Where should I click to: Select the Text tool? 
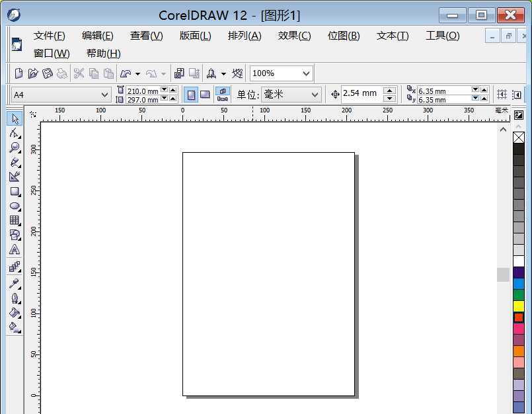(x=15, y=250)
